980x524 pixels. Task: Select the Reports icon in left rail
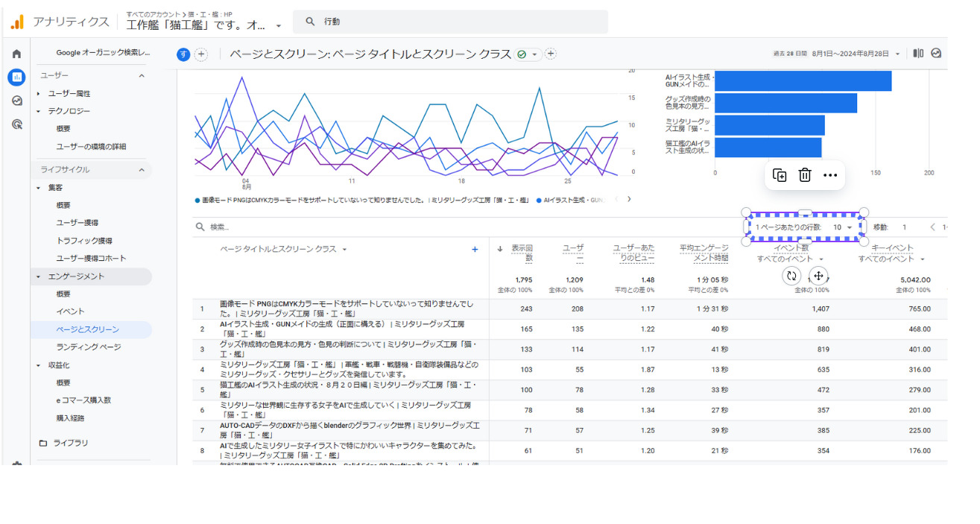click(16, 77)
